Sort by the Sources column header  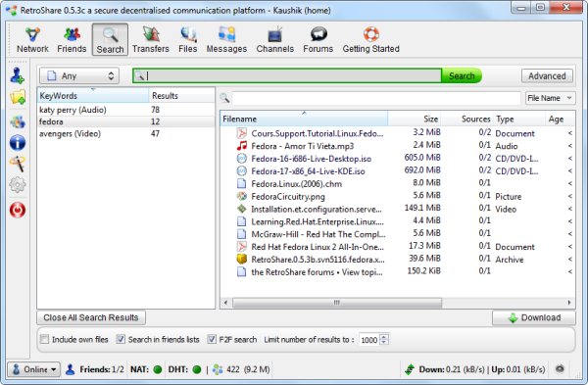click(x=467, y=119)
